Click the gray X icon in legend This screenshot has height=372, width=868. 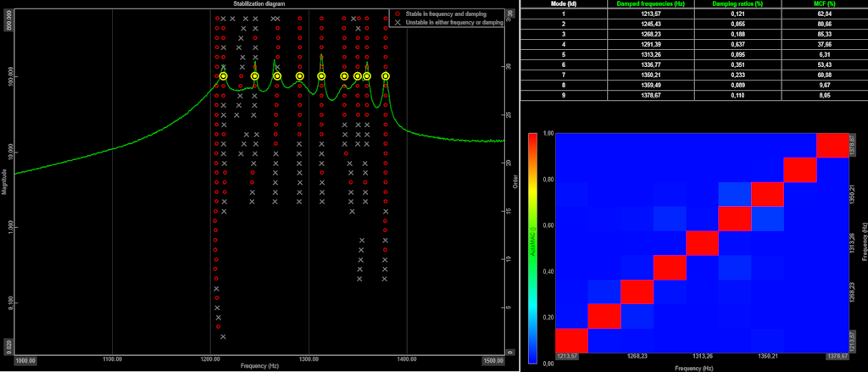(398, 22)
